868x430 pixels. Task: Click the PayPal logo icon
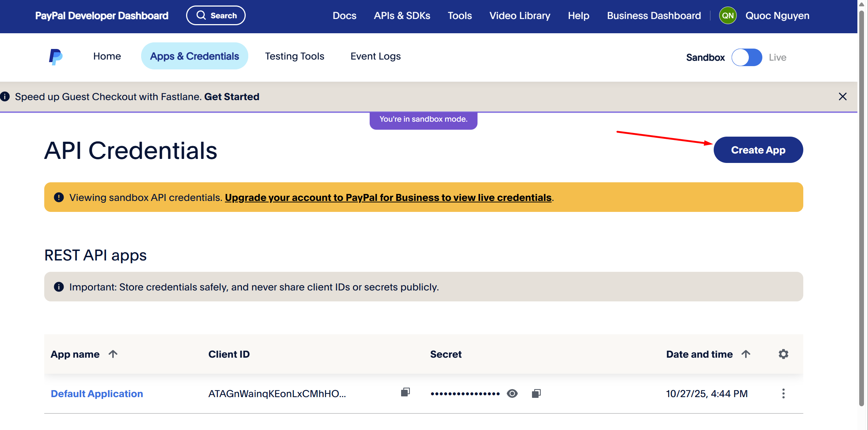coord(56,57)
